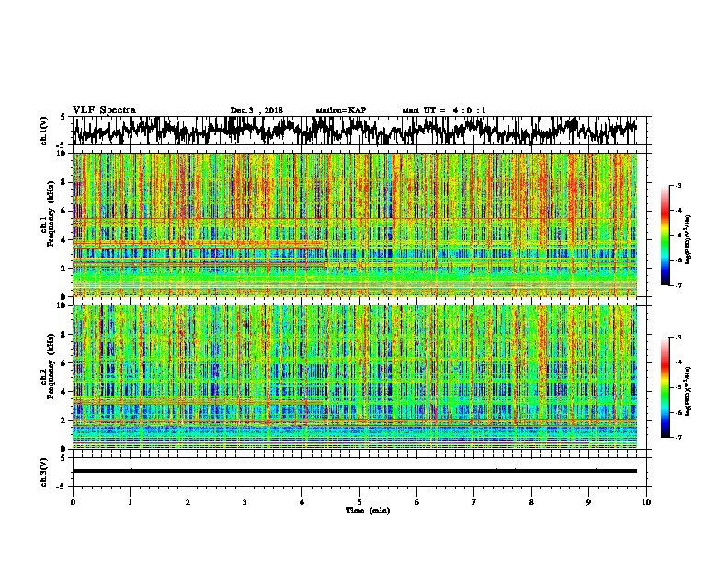The height and width of the screenshot is (563, 728).
Task: Click the log(PSD) label beside the ch.1 color bar
Action: pyautogui.click(x=688, y=239)
